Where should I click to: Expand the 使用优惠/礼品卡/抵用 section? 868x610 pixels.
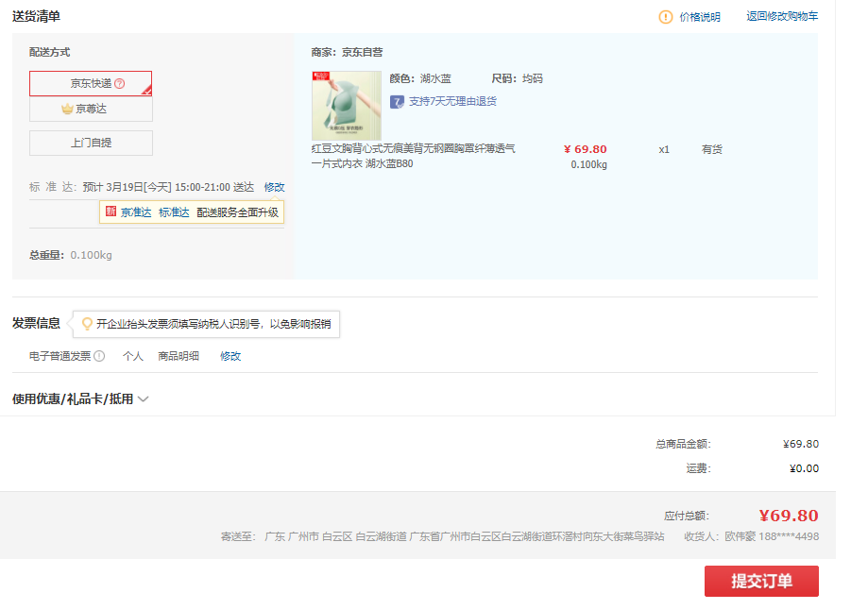(73, 398)
